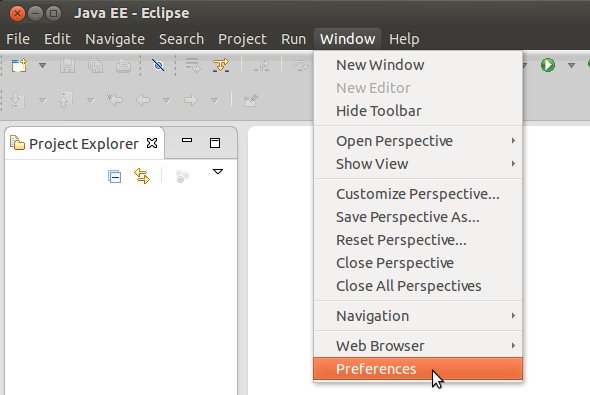Open the Project Explorer View Menu triangle
Image resolution: width=590 pixels, height=395 pixels.
(218, 172)
